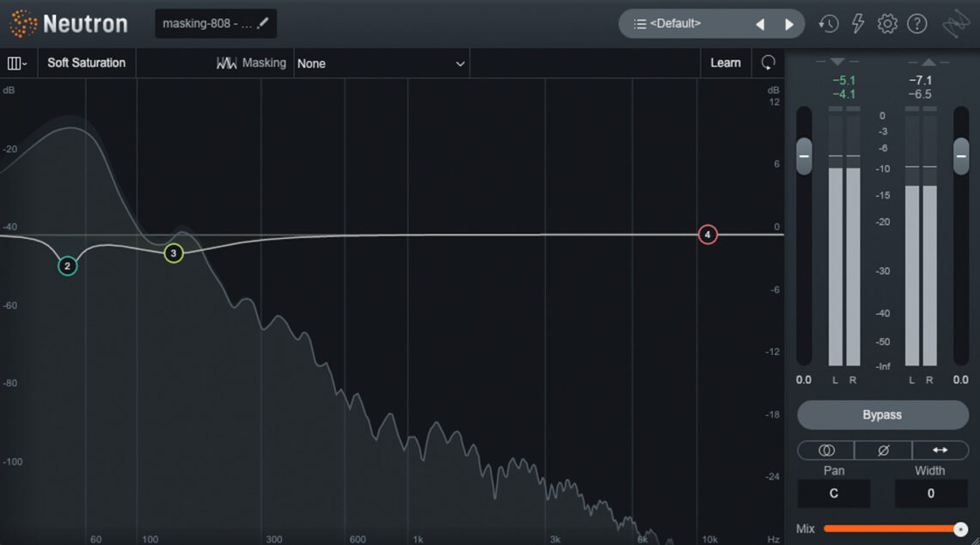Select EQ band node 4 on the spectrum
The width and height of the screenshot is (980, 545).
[707, 234]
